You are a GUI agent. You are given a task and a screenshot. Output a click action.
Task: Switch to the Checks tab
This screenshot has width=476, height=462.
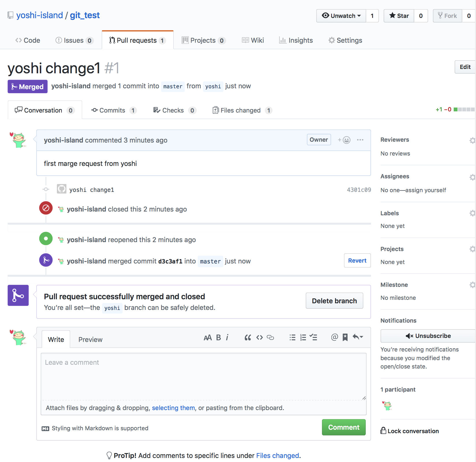[x=175, y=110]
